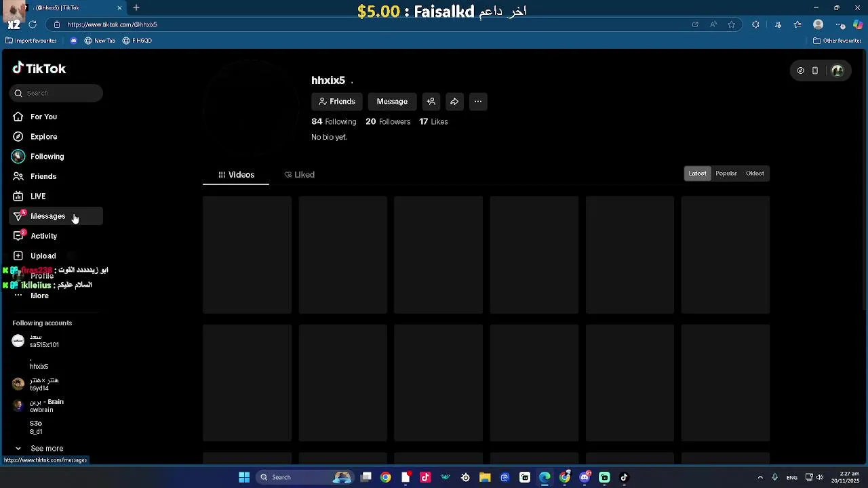Open Other favourites folder
868x488 pixels.
pyautogui.click(x=837, y=41)
